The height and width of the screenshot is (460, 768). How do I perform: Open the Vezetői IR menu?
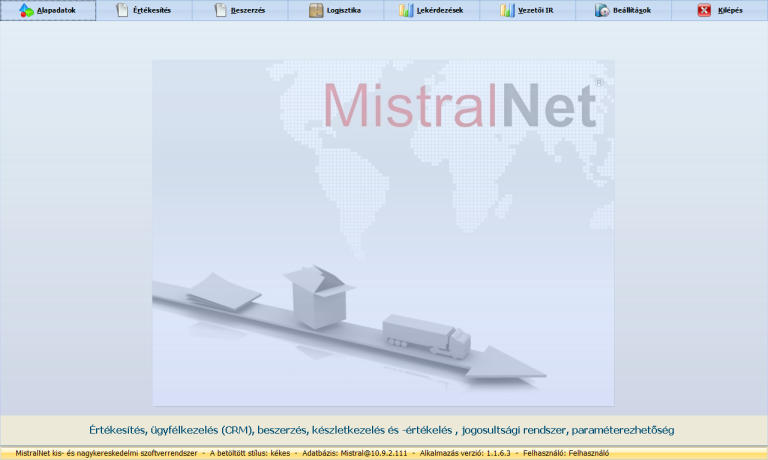[528, 10]
